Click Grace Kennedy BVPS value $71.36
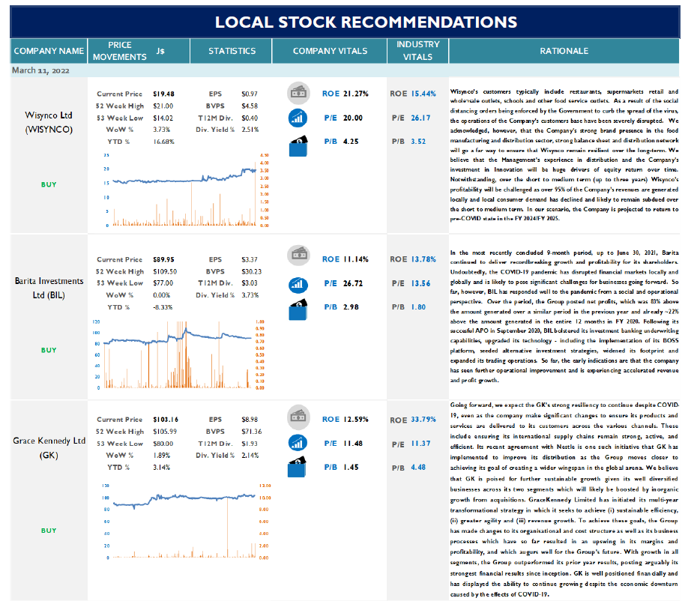Image resolution: width=700 pixels, height=601 pixels. [251, 432]
